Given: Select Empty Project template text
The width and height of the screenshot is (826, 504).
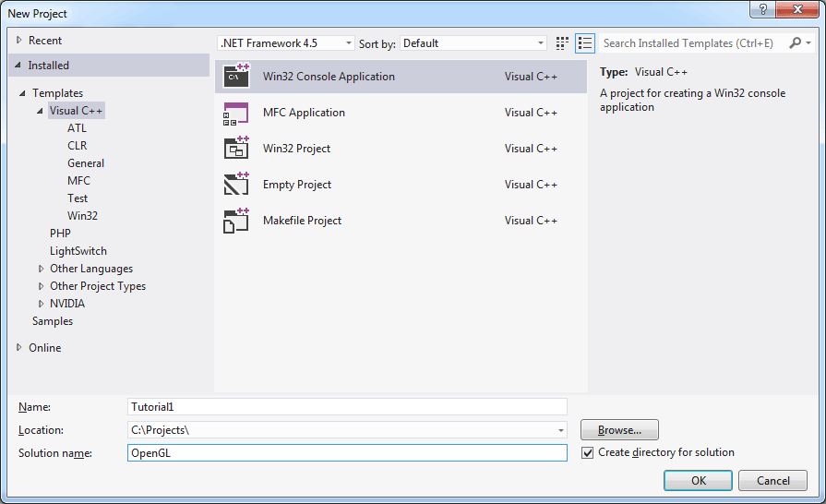Looking at the screenshot, I should click(x=297, y=185).
